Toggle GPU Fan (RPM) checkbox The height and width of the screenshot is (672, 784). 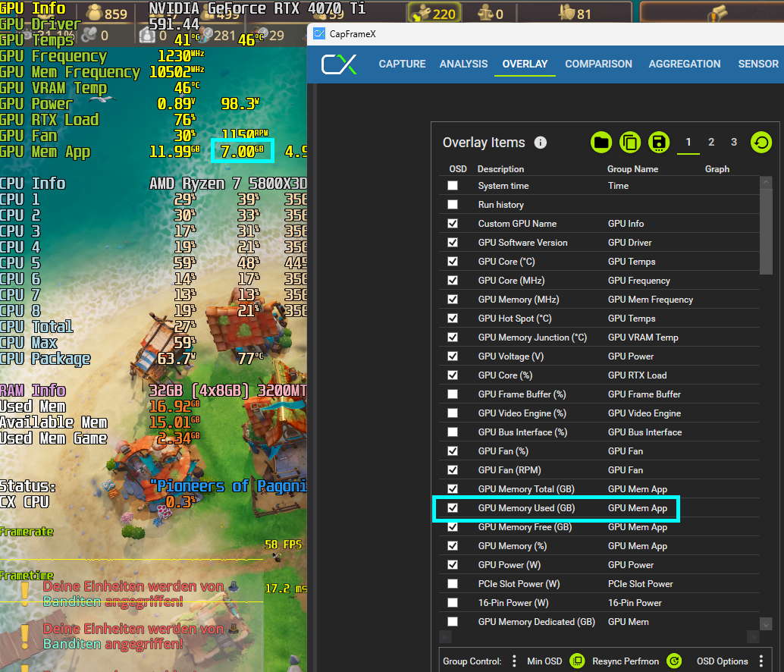pos(453,470)
